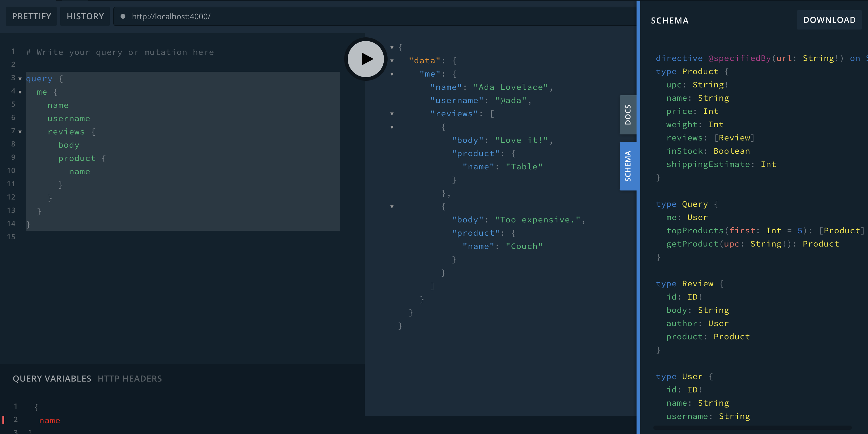
Task: Collapse the "reviews" array in the response
Action: pyautogui.click(x=392, y=114)
